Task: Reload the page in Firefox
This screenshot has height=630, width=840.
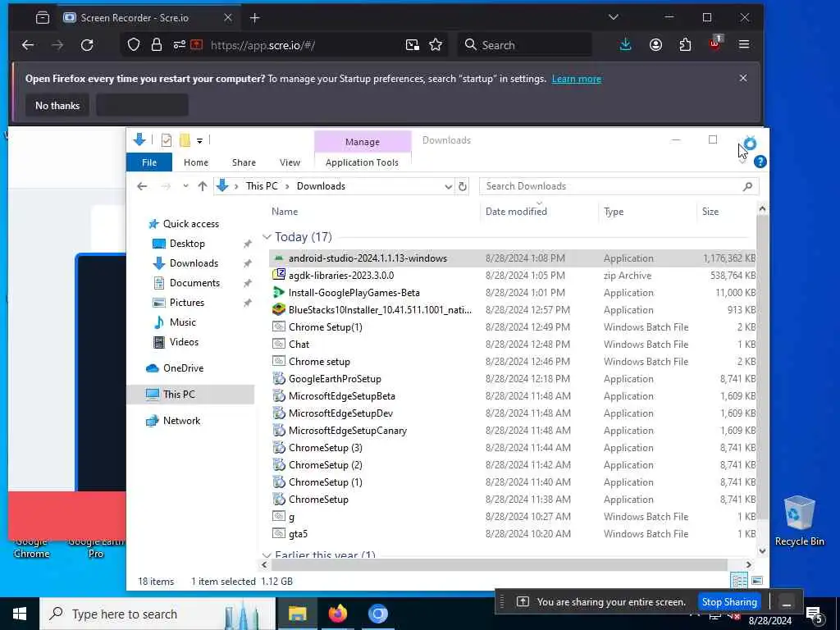Action: [87, 45]
